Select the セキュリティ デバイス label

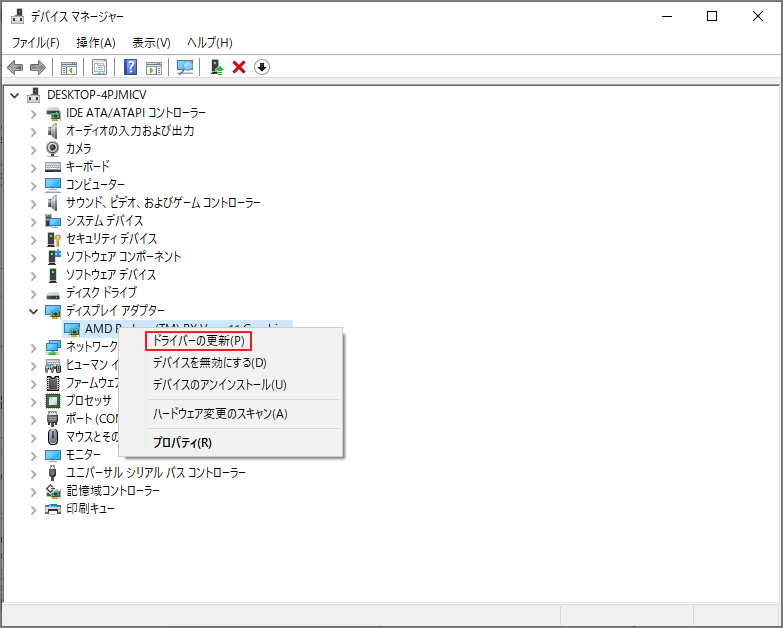click(111, 239)
